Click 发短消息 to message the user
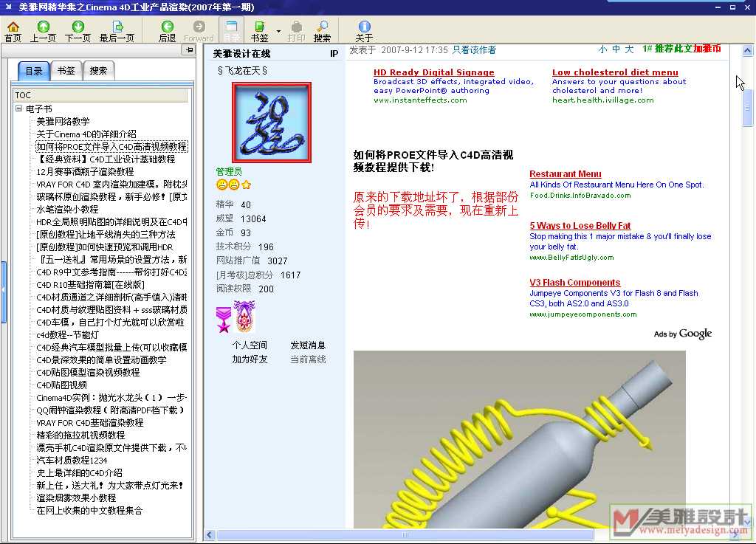Image resolution: width=756 pixels, height=544 pixels. click(308, 345)
